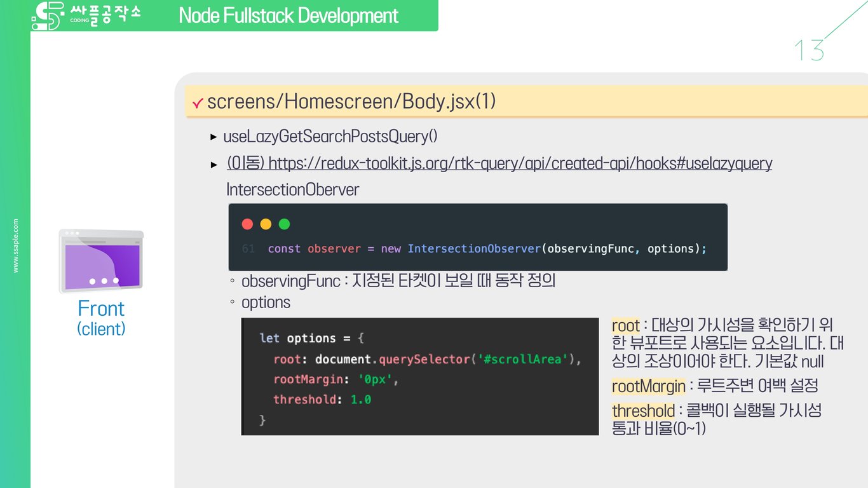
Task: Click the 'useLazyGetSearchPostsQuery()' bullet text
Action: click(330, 137)
